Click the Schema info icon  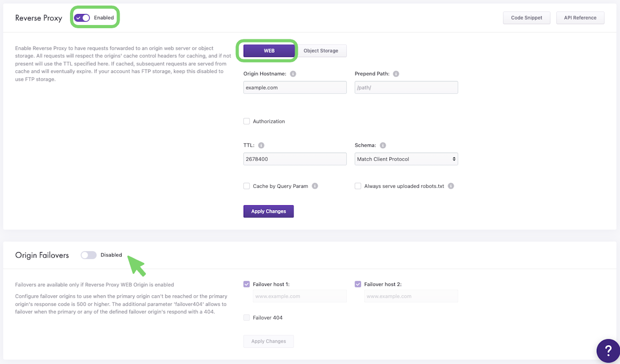[383, 145]
